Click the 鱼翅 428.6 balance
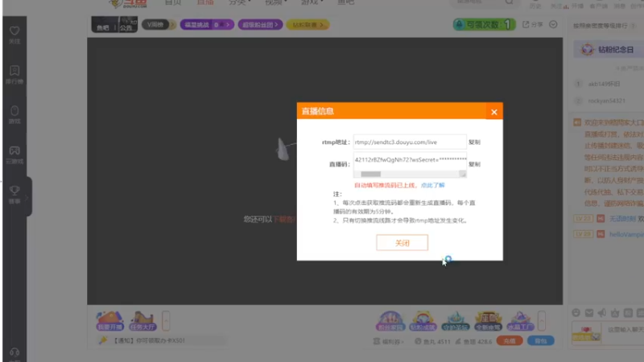This screenshot has height=362, width=644. pos(473,341)
